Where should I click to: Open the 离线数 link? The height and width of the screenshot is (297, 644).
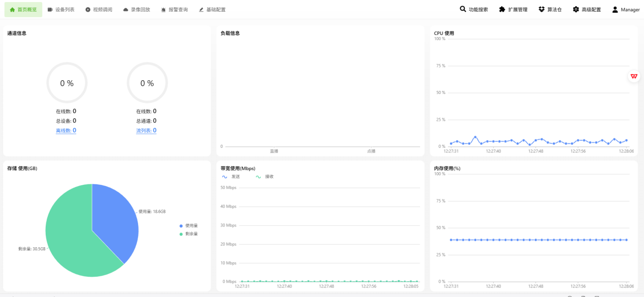[66, 130]
